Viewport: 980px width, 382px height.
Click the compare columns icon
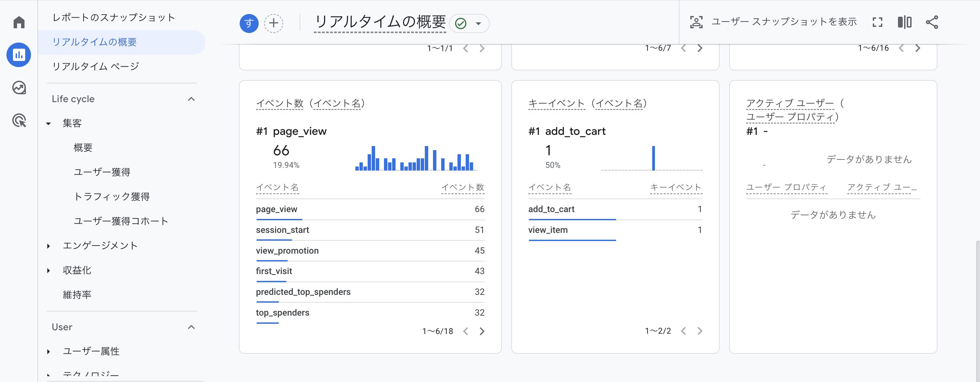(905, 22)
